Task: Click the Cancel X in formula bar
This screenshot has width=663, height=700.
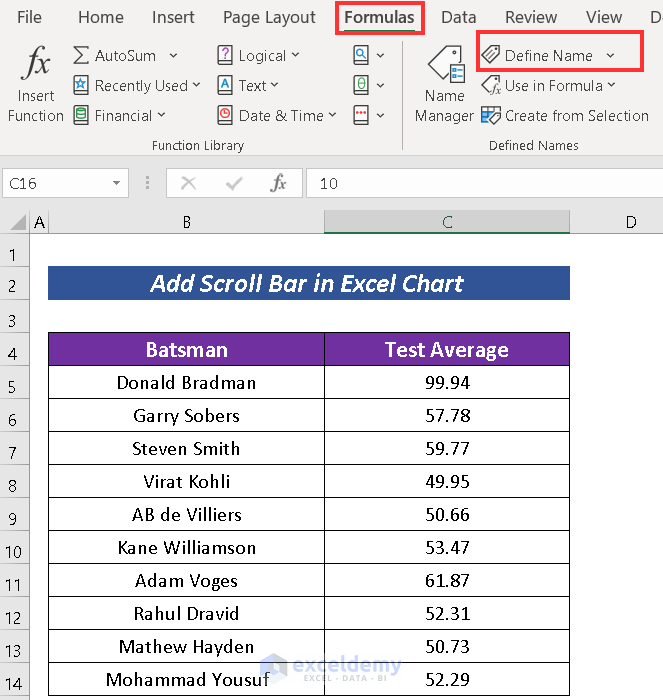Action: click(x=188, y=183)
